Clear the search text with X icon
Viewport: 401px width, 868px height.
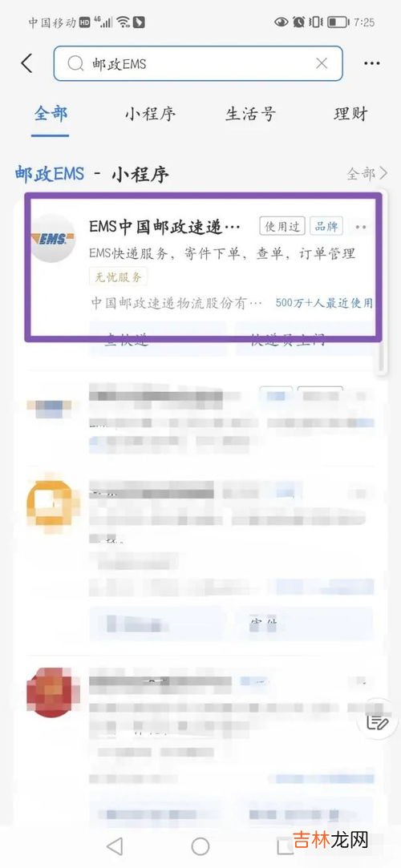click(322, 63)
